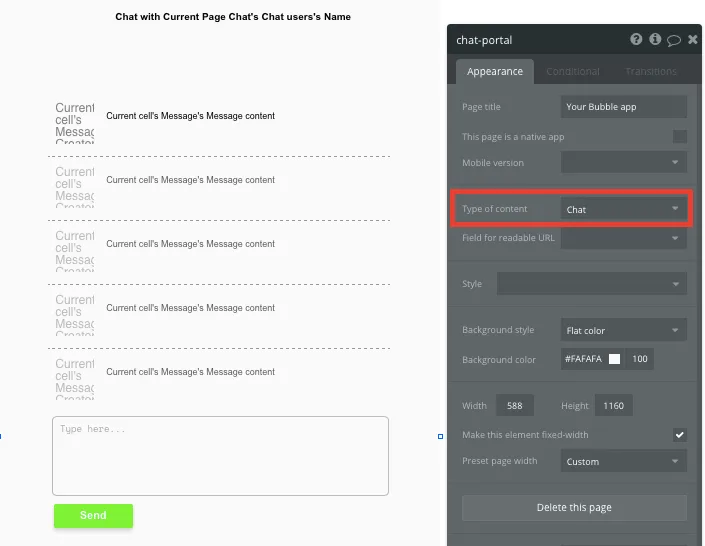
Task: Click the Page title text field
Action: click(x=623, y=106)
